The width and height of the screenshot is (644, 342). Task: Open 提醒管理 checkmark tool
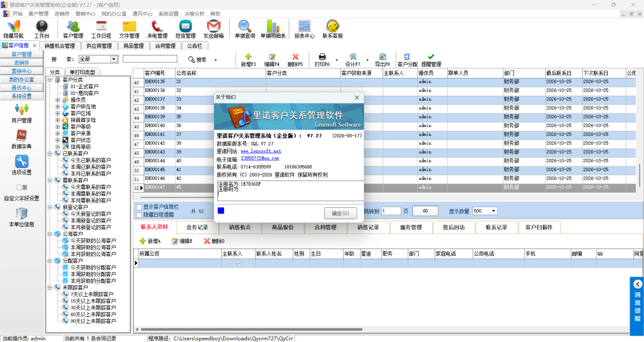click(431, 60)
